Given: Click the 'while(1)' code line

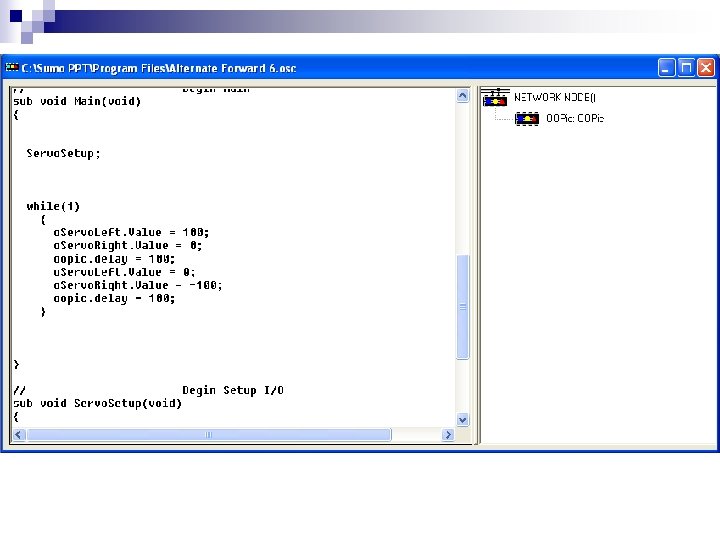Looking at the screenshot, I should [x=53, y=206].
